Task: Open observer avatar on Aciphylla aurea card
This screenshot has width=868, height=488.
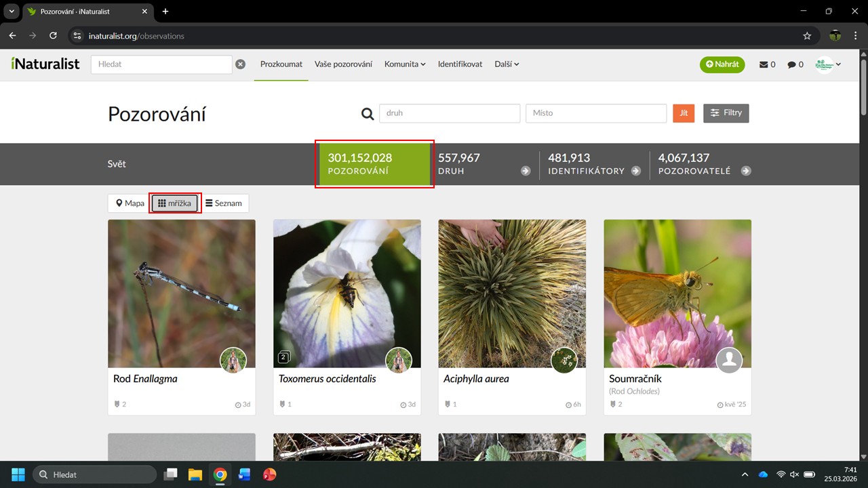Action: pos(564,360)
